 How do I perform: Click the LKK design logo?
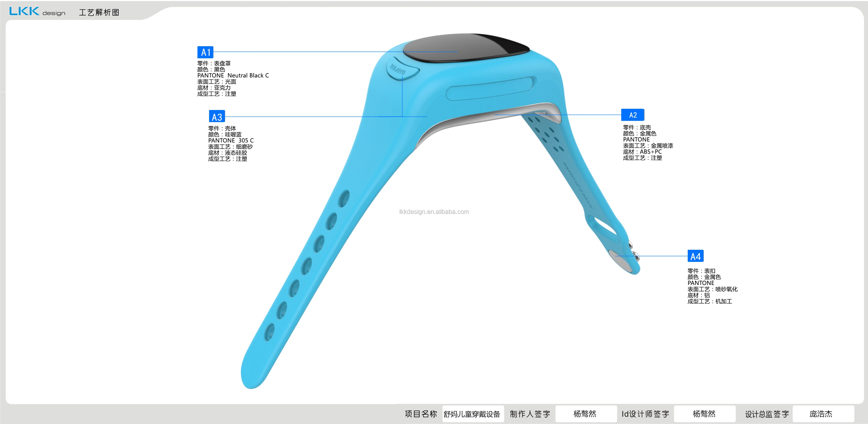click(37, 12)
